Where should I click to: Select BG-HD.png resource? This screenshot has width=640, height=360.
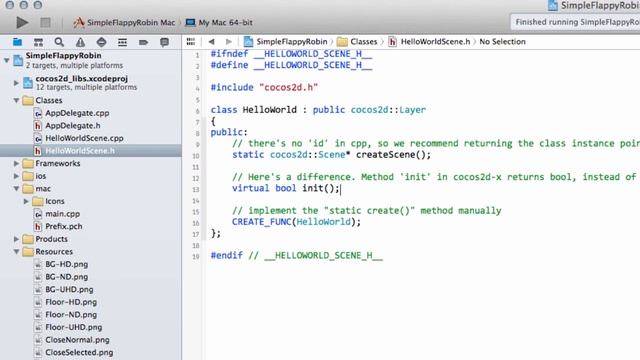coord(67,264)
